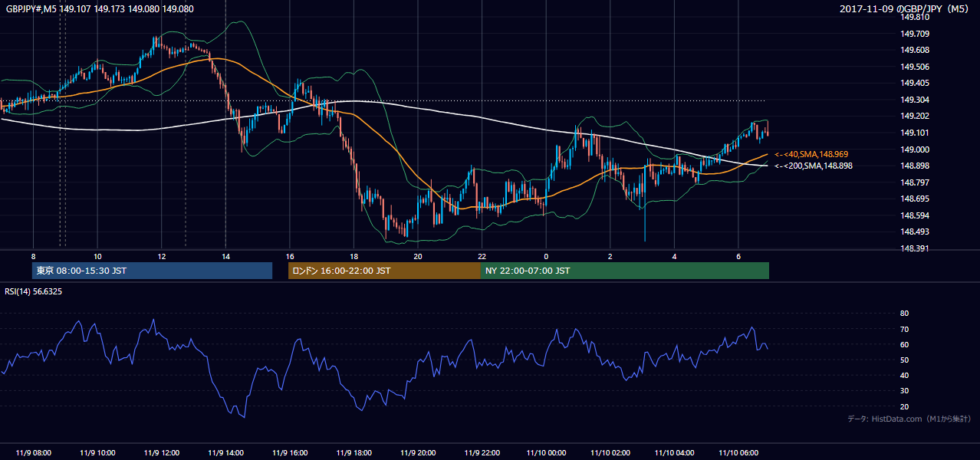This screenshot has width=980, height=460.
Task: Click hour label 20 under price chart
Action: click(x=418, y=256)
